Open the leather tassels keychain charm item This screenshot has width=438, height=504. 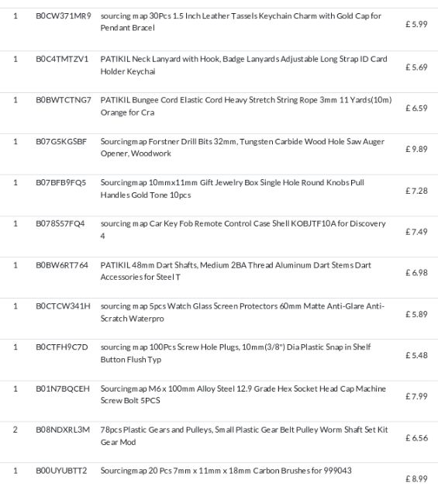coord(240,22)
